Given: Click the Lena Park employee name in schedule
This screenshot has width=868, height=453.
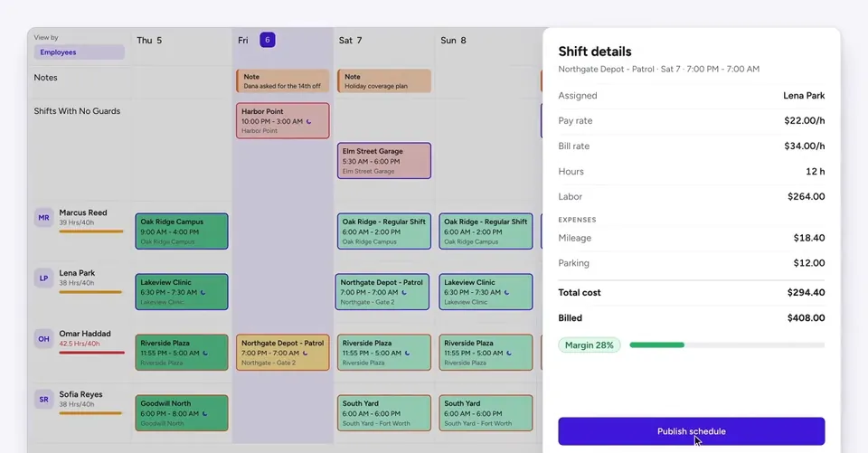Looking at the screenshot, I should (77, 273).
